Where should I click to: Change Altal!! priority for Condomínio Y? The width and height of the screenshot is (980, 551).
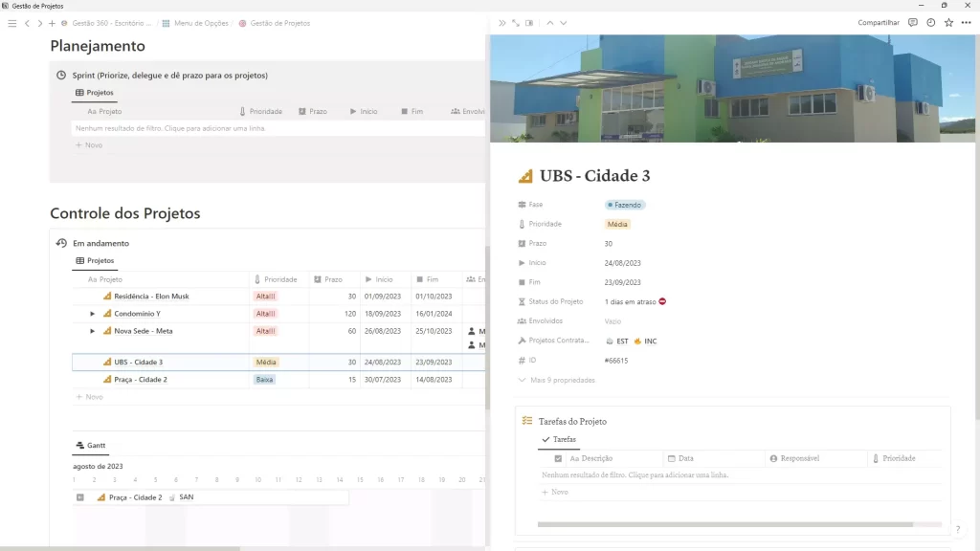point(266,314)
